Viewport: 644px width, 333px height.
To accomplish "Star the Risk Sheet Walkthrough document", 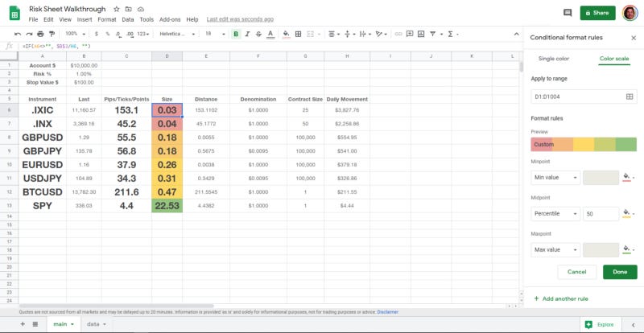I will [117, 9].
